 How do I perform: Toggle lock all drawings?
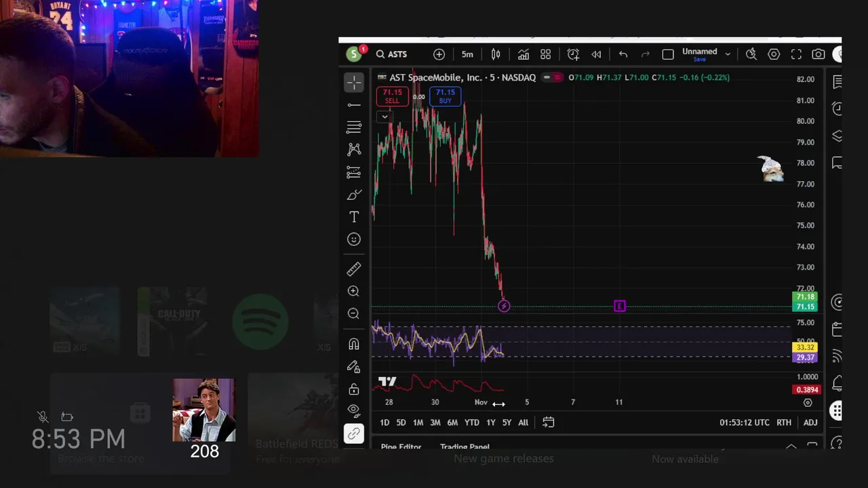tap(353, 389)
